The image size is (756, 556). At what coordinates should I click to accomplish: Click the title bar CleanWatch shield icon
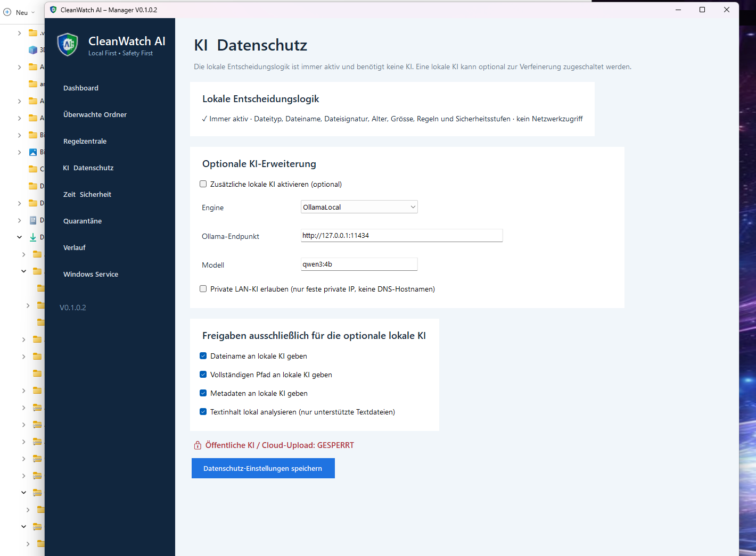(x=53, y=10)
